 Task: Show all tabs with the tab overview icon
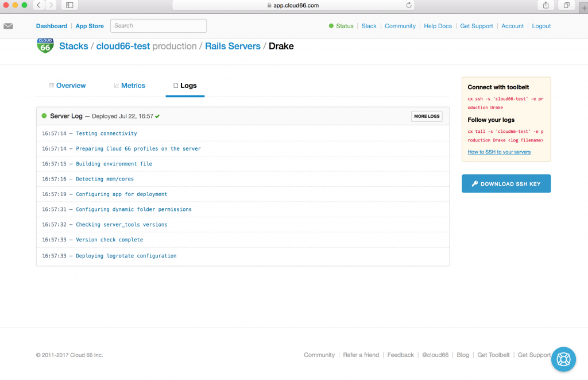566,5
